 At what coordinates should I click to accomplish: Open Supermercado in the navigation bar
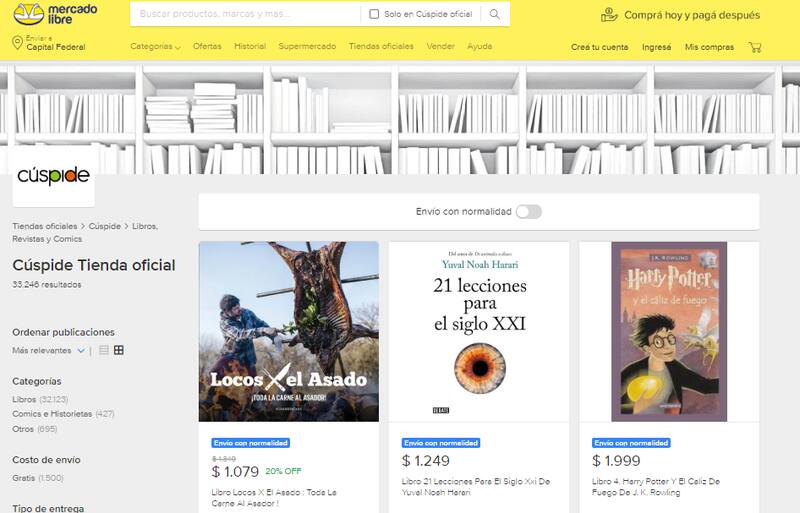tap(307, 47)
